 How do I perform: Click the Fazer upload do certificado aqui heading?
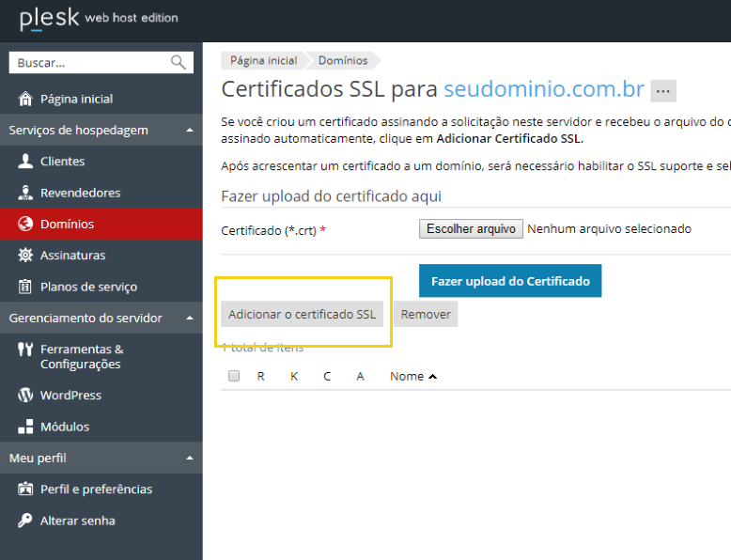pos(331,196)
